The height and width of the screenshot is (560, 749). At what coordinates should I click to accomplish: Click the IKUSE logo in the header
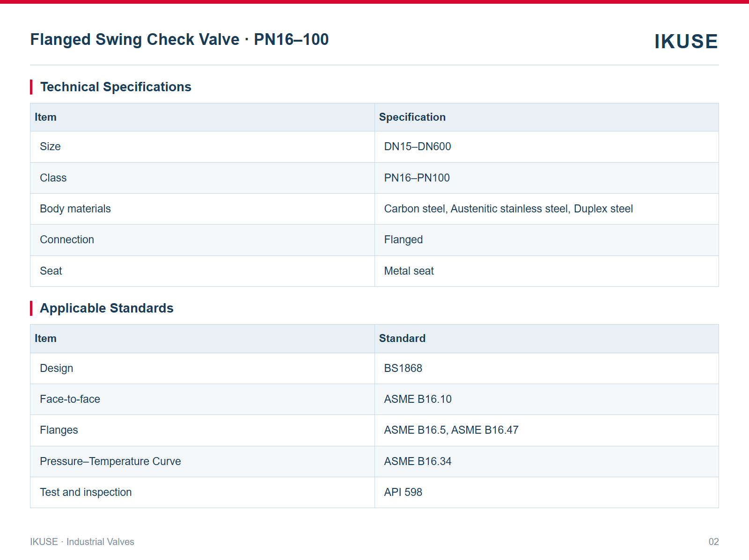tap(686, 41)
